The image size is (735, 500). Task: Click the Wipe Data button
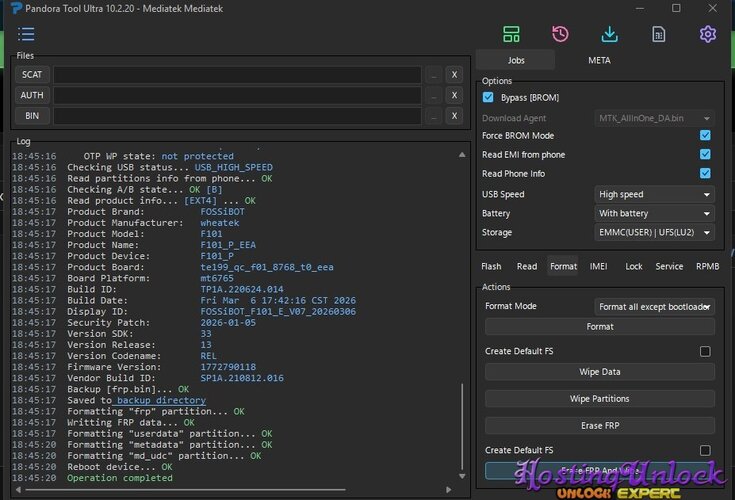click(x=600, y=372)
